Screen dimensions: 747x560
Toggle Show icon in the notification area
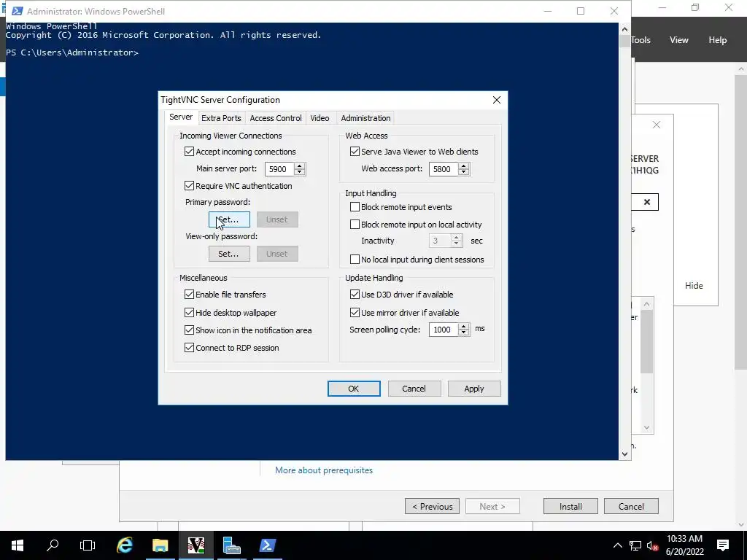click(189, 330)
